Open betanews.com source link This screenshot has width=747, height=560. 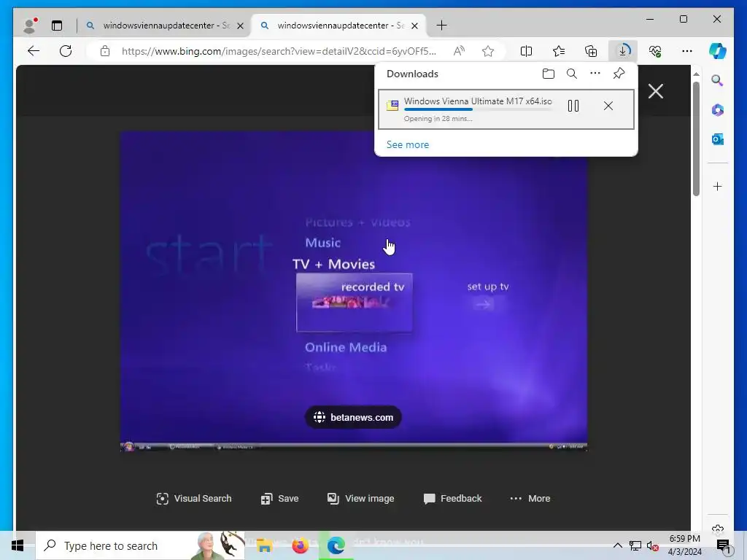pos(353,418)
